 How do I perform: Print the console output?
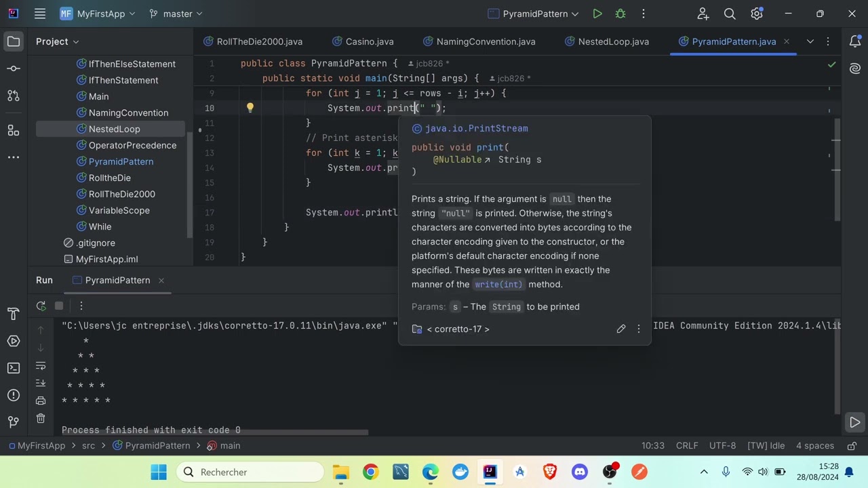click(x=41, y=401)
